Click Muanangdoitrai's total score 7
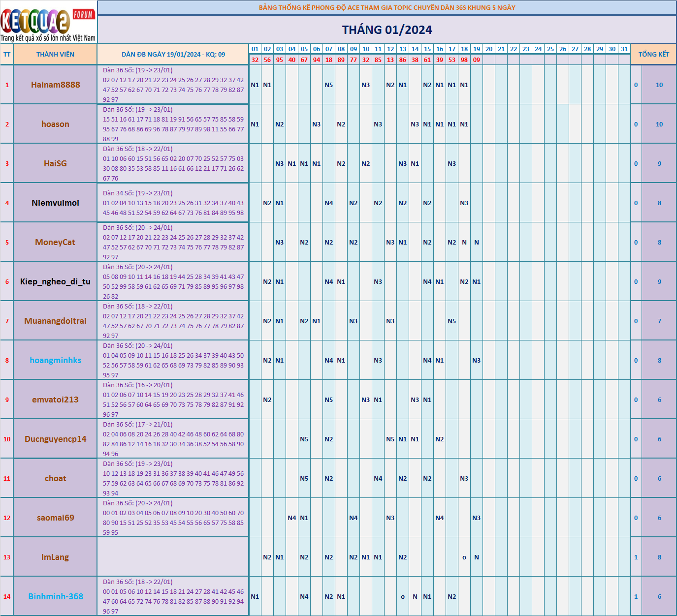 pyautogui.click(x=659, y=321)
